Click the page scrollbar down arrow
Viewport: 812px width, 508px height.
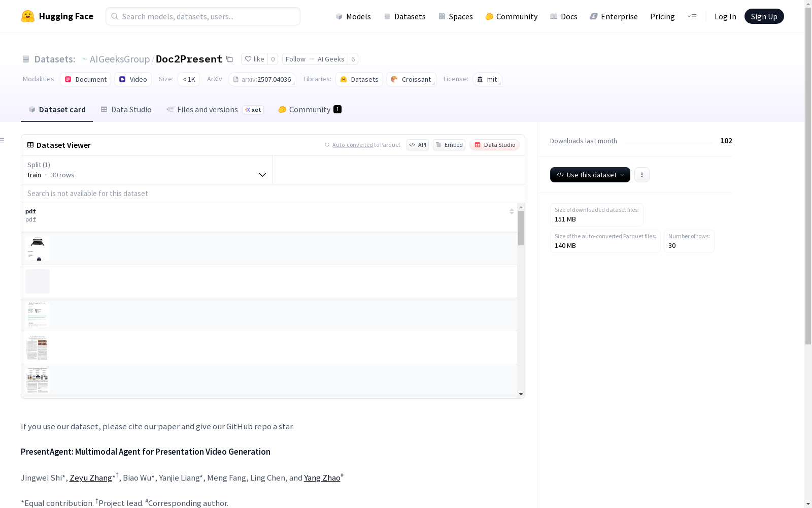click(808, 504)
